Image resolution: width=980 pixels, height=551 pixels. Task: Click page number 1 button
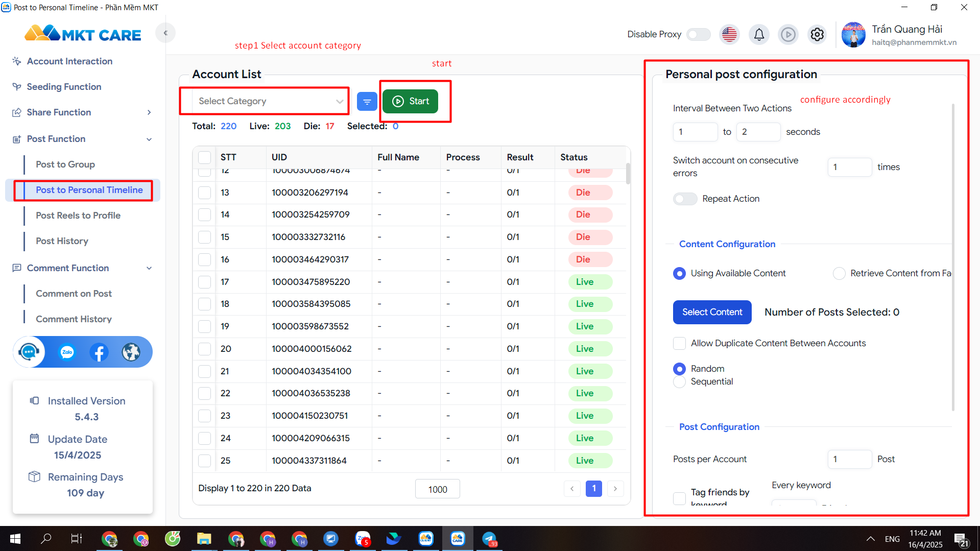click(x=594, y=489)
